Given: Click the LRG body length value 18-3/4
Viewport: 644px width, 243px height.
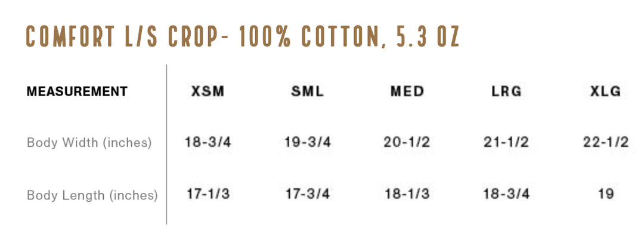Looking at the screenshot, I should 506,195.
